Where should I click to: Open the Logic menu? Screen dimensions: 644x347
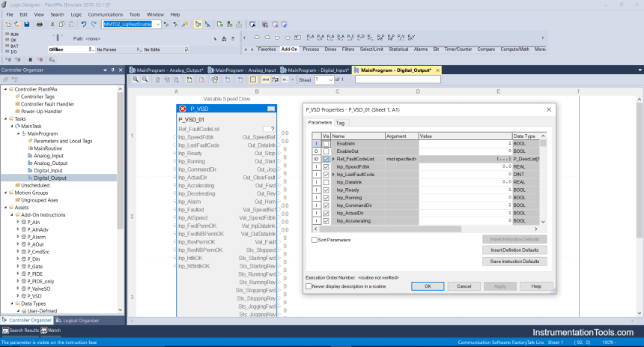(x=76, y=14)
